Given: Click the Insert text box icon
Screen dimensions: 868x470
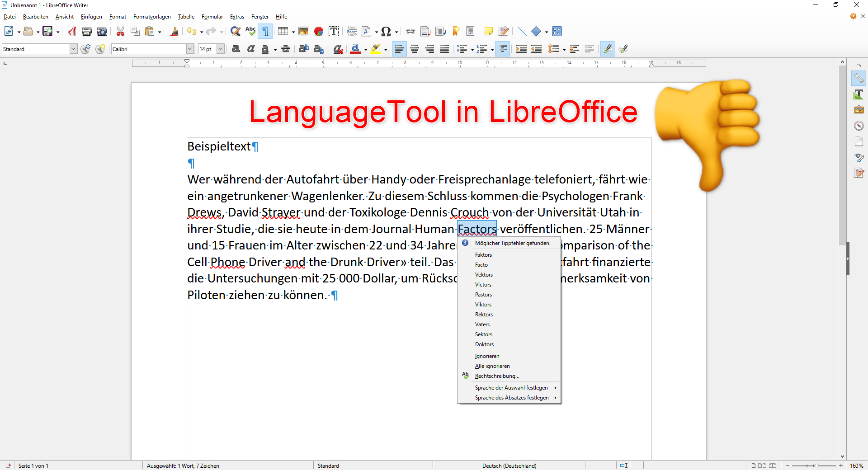Looking at the screenshot, I should coord(334,31).
